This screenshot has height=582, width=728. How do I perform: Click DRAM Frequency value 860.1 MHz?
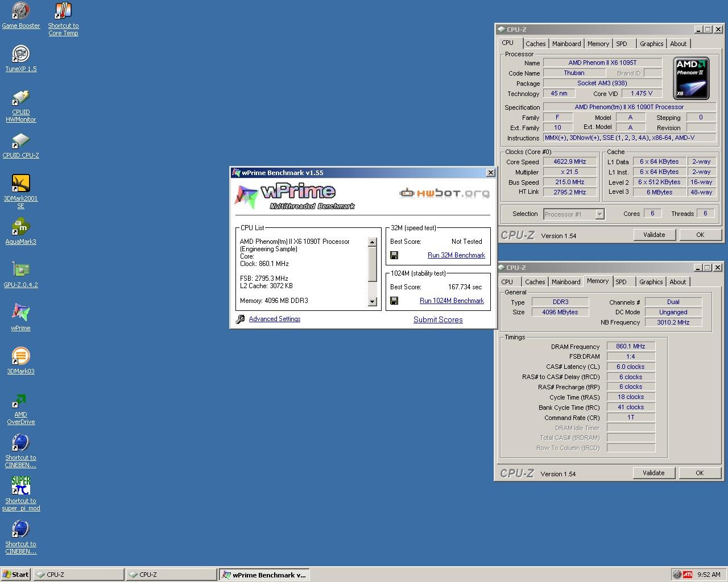coord(631,346)
